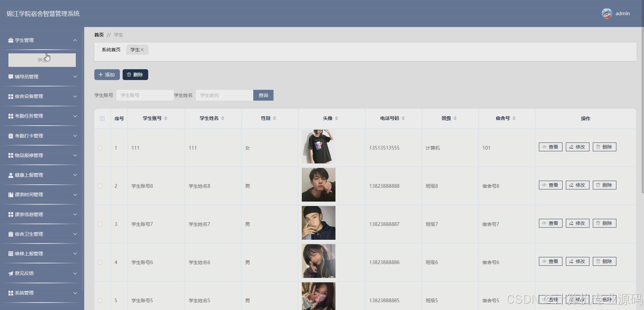
Task: Open avatar photo of 学生姓名7
Action: [x=319, y=223]
